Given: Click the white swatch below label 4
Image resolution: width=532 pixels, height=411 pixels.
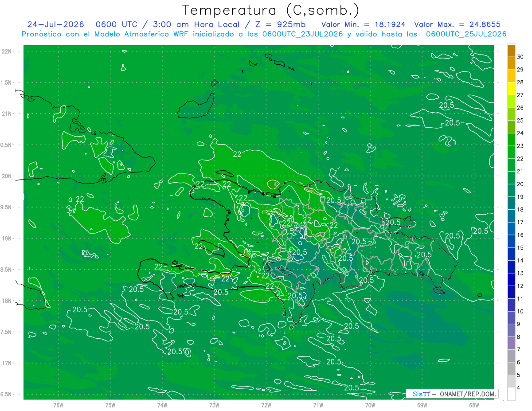Looking at the screenshot, I should pos(511,394).
